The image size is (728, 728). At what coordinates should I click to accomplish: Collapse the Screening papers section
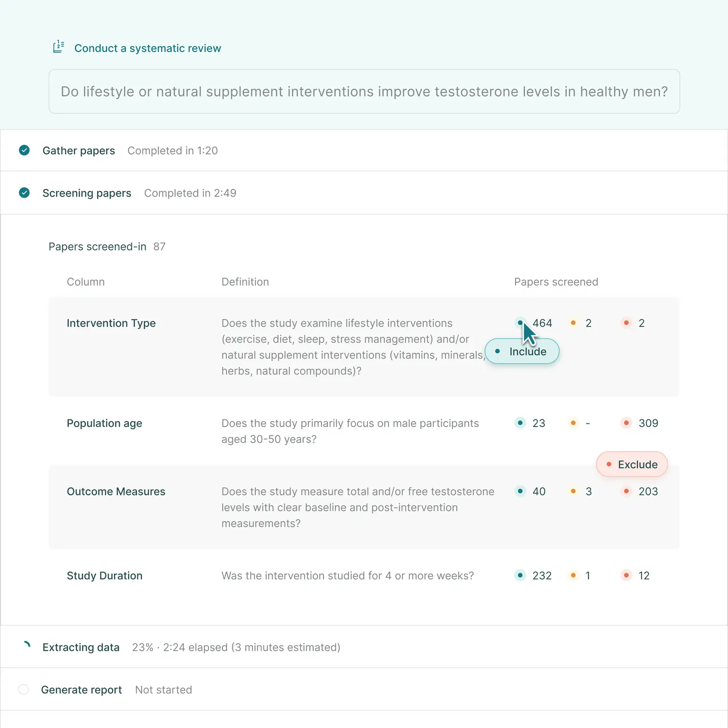click(87, 193)
